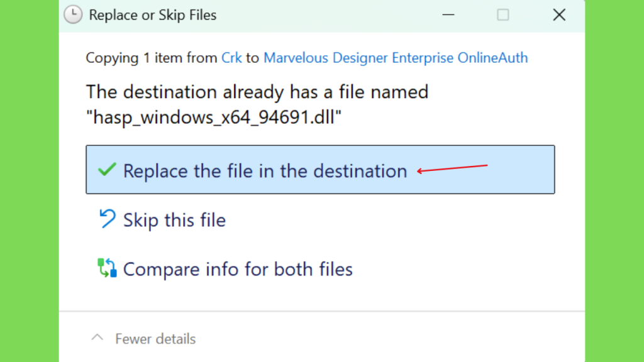
Task: Minimize the Replace or Skip Files dialog
Action: [448, 15]
